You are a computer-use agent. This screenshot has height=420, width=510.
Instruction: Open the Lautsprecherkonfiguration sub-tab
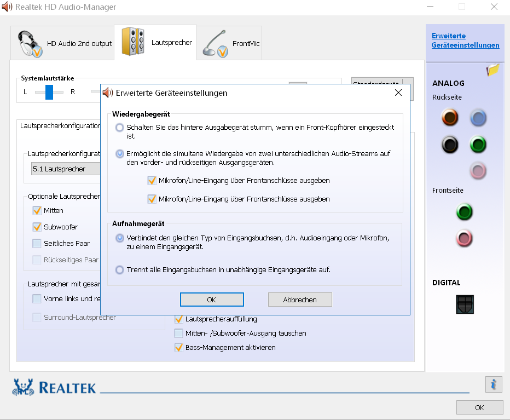click(x=59, y=126)
